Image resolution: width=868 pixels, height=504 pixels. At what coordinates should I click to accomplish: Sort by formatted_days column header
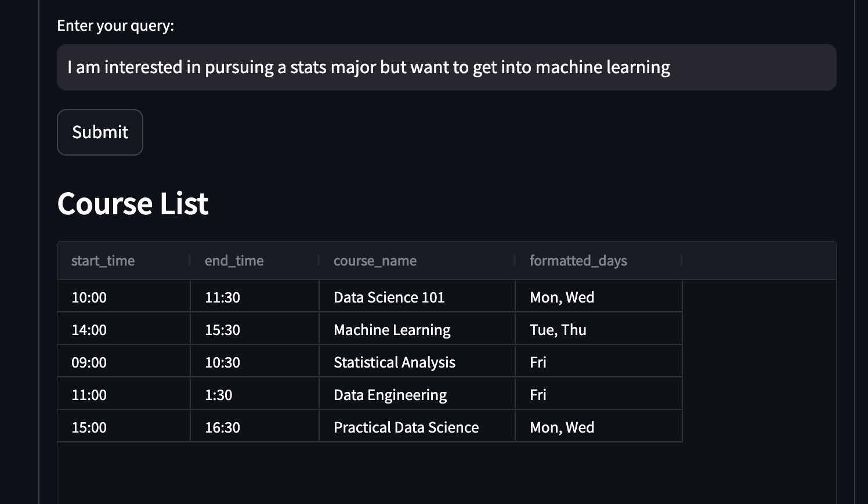[x=599, y=261]
